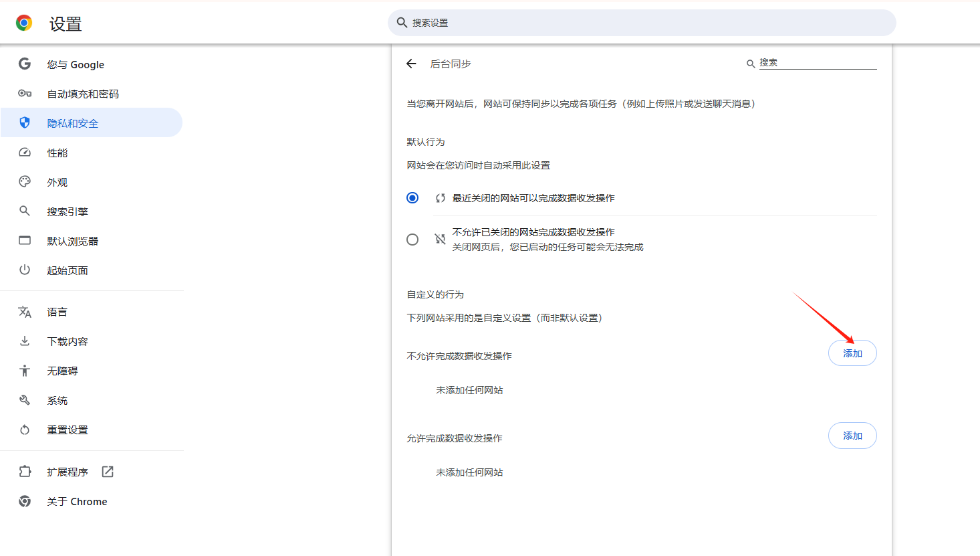This screenshot has height=556, width=980.
Task: Open 默认浏览器 settings section
Action: (x=92, y=241)
